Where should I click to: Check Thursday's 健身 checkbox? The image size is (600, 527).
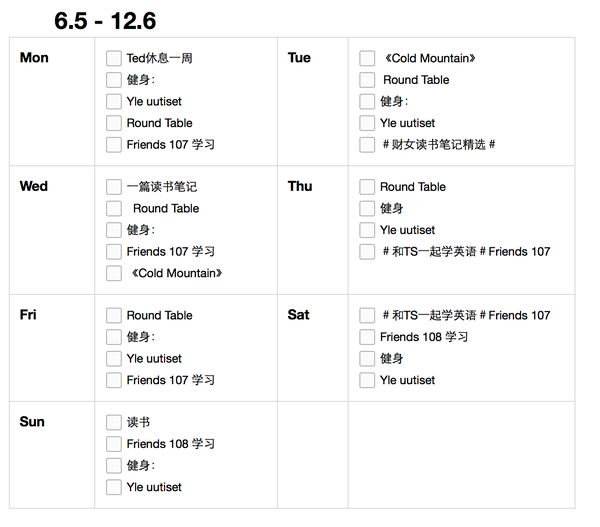coord(367,209)
